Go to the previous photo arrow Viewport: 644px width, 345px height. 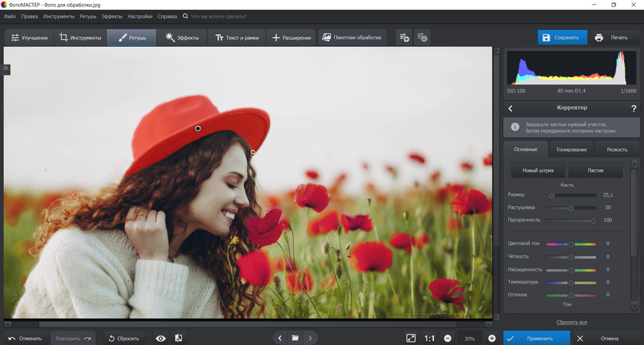[x=279, y=338]
